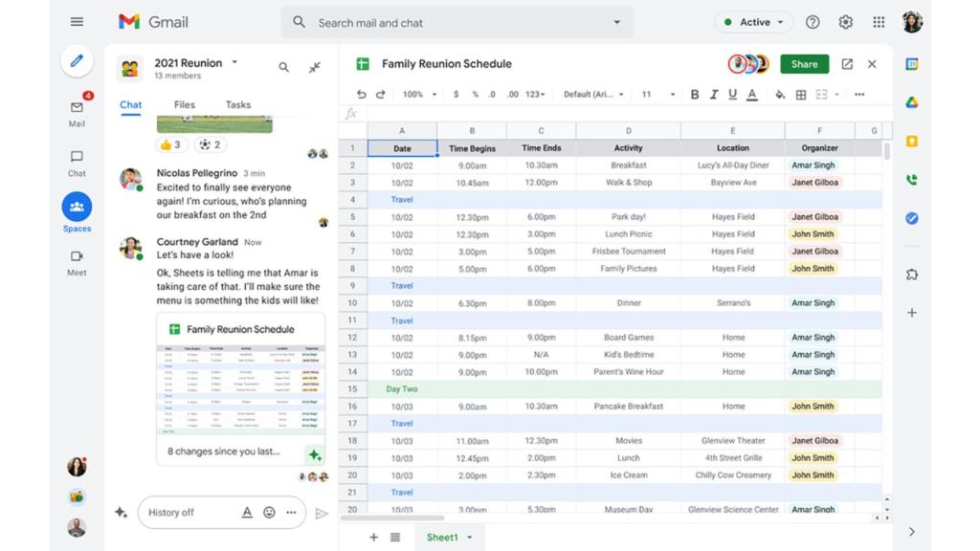
Task: Expand the font size dropdown showing 11
Action: [x=658, y=95]
